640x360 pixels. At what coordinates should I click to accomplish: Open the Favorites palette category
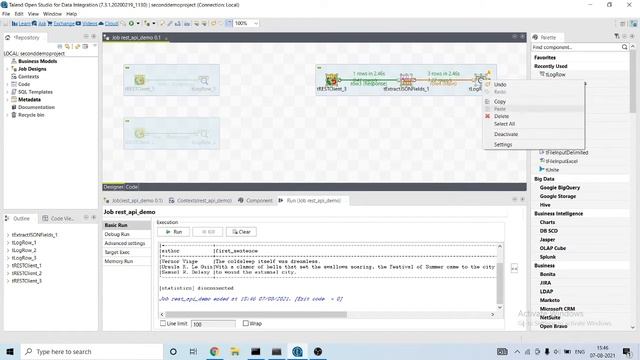[x=545, y=58]
